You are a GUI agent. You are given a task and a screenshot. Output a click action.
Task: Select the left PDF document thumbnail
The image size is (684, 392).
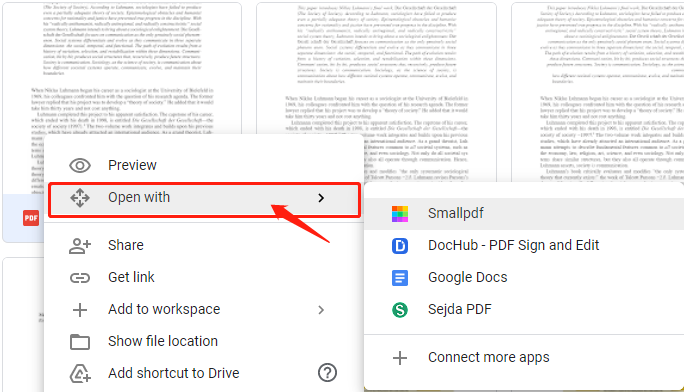(x=122, y=68)
